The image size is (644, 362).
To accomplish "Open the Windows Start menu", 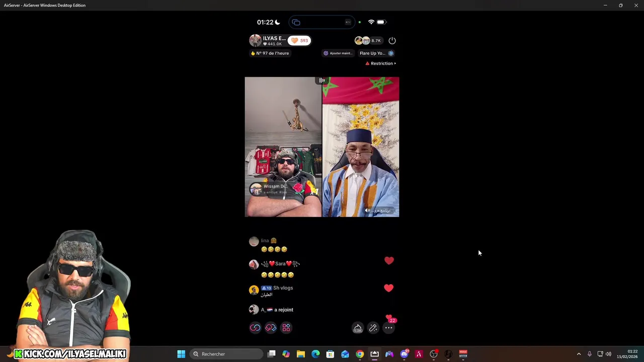I will click(x=181, y=354).
